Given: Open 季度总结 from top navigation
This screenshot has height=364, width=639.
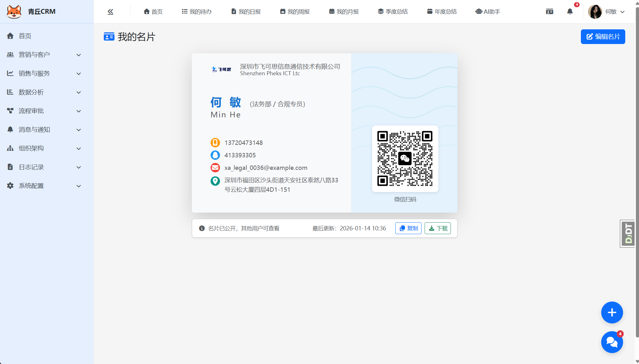Looking at the screenshot, I should pos(392,12).
